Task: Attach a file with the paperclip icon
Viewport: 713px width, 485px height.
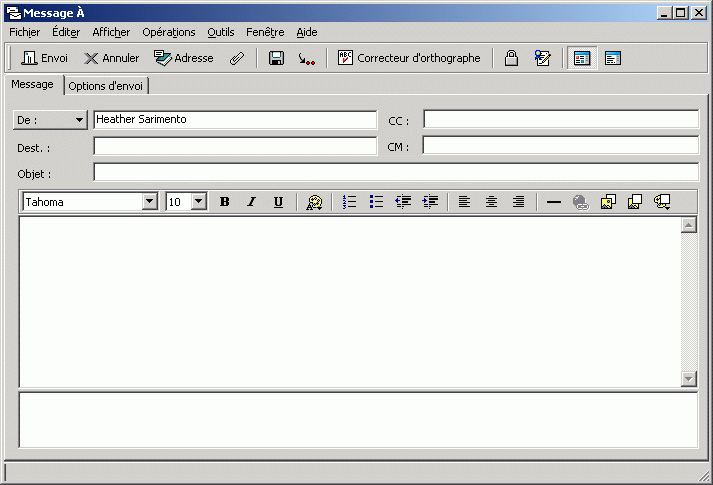Action: click(x=237, y=58)
